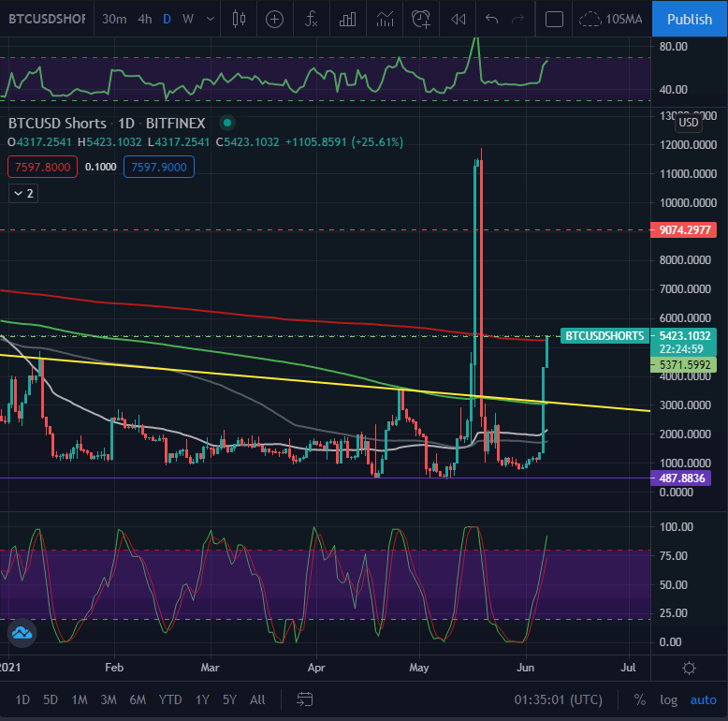Image resolution: width=728 pixels, height=721 pixels.
Task: Select the purple 487.8836 level label
Action: (680, 478)
